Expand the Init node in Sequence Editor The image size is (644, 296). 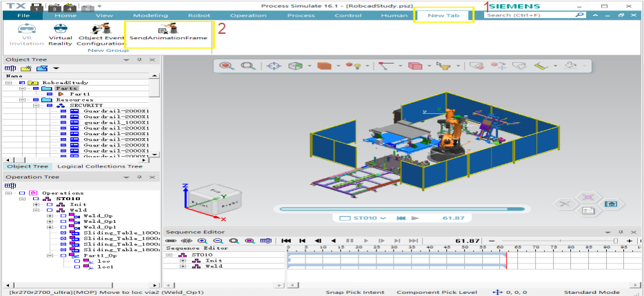pos(183,261)
